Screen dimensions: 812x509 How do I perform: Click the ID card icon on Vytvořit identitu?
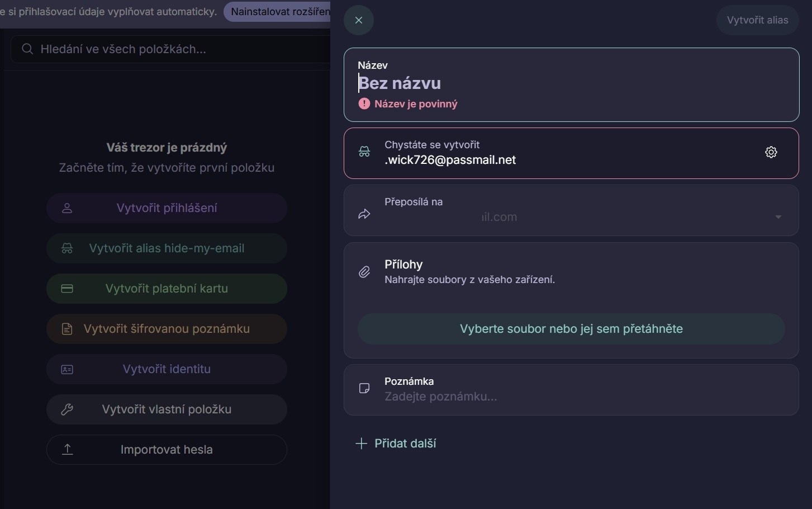(67, 369)
